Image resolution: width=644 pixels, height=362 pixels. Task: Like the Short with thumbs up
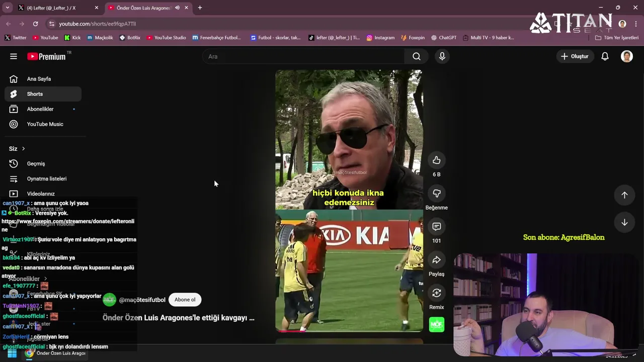point(437,160)
